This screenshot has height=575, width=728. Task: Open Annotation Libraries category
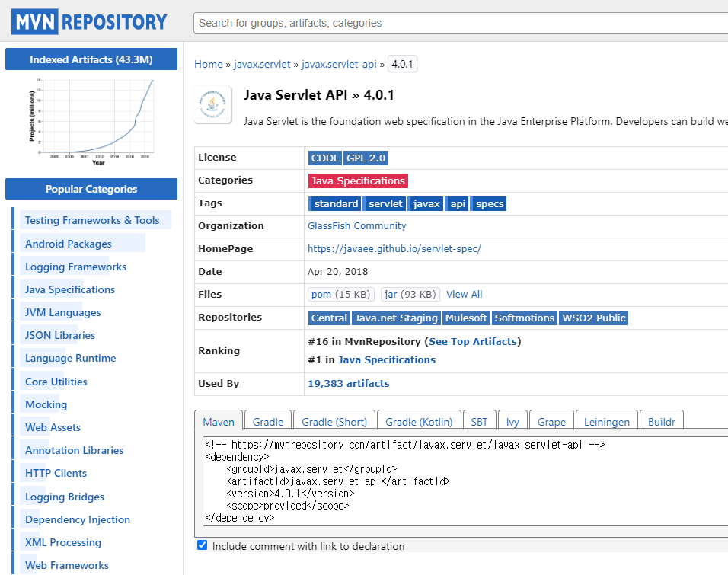click(x=75, y=450)
